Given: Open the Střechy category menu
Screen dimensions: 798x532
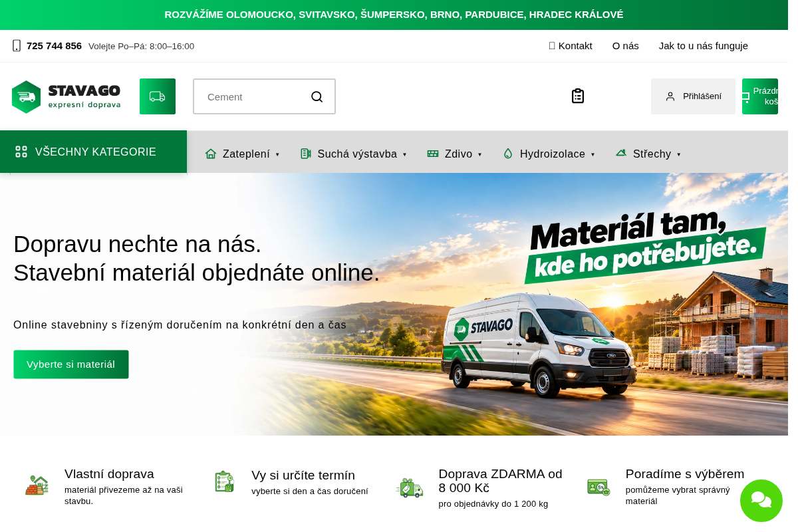Looking at the screenshot, I should click(x=648, y=154).
